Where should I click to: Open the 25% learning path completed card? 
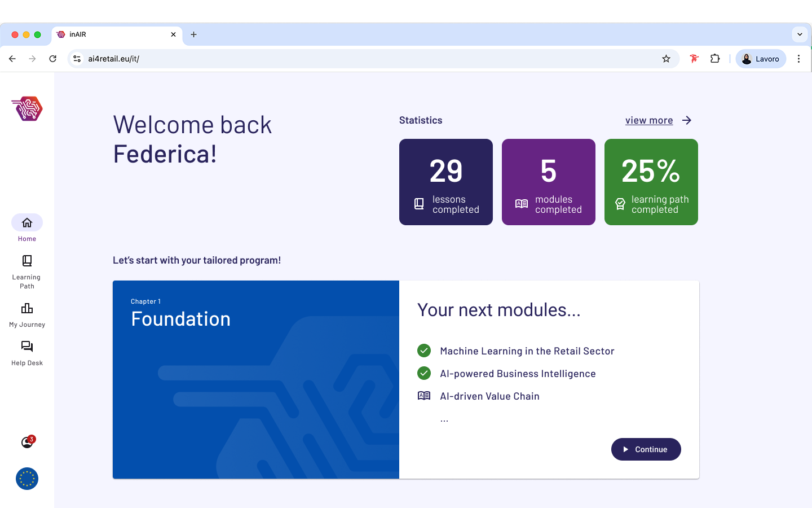pyautogui.click(x=651, y=182)
